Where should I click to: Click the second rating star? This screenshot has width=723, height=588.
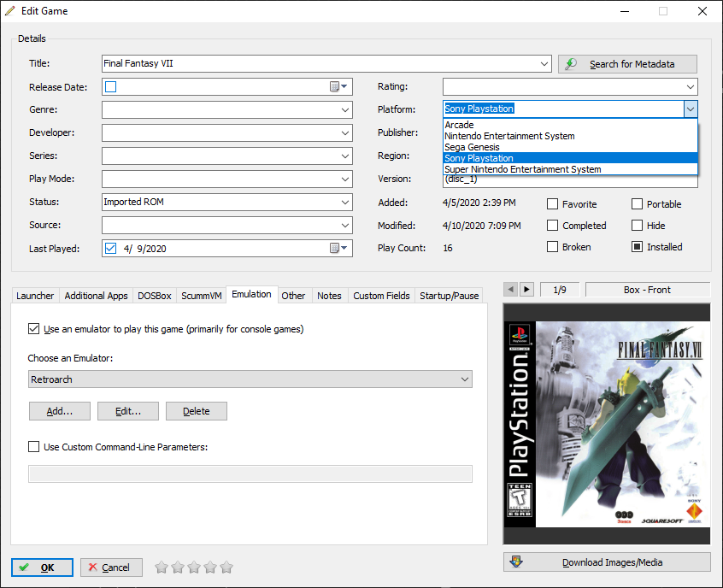pos(178,567)
